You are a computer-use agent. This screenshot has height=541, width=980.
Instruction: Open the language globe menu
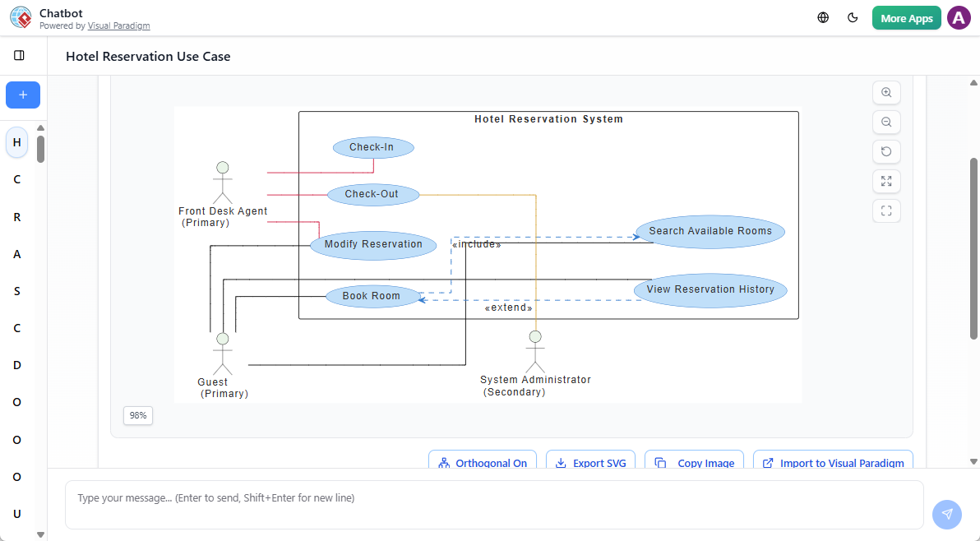[823, 16]
